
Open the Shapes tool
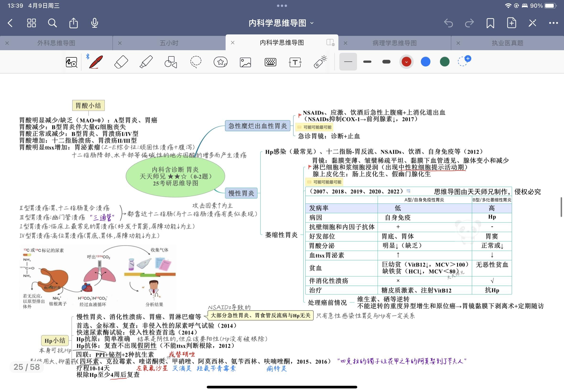(171, 62)
